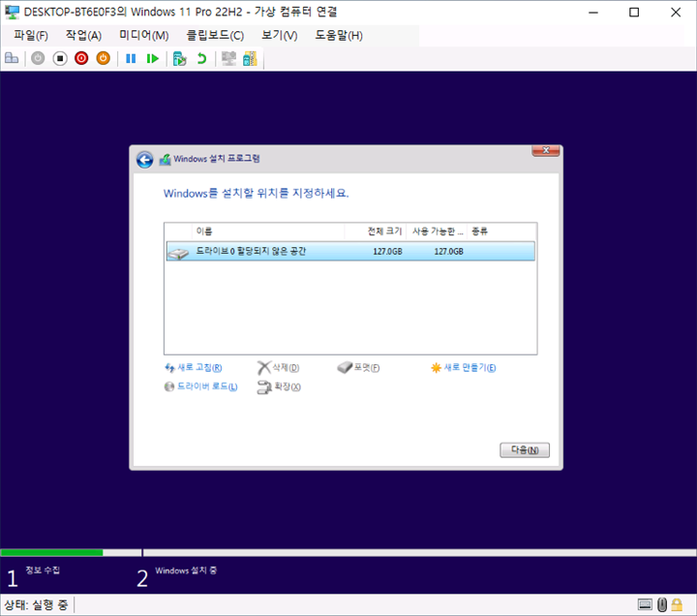Click the 상태: 실행 중 status text

(36, 605)
